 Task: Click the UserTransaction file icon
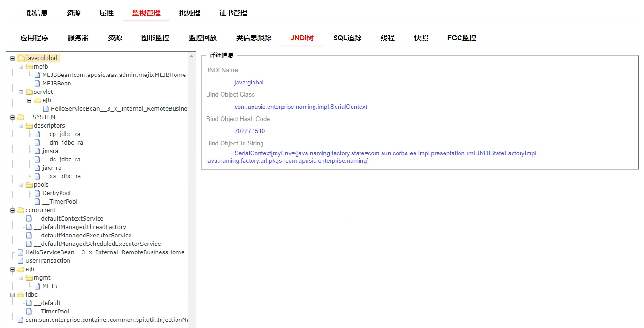(x=21, y=261)
